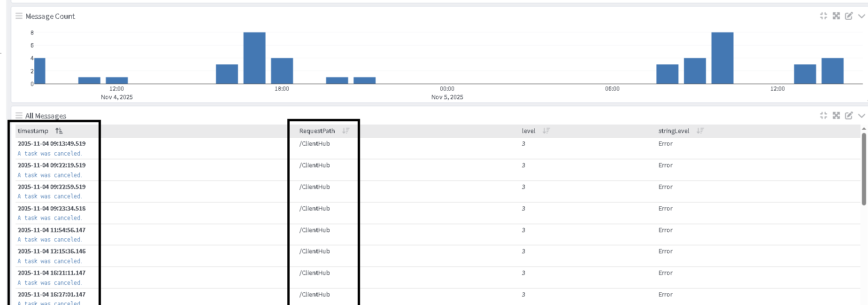The image size is (868, 305).
Task: Click compress icon on Message Count widget
Action: coord(823,16)
